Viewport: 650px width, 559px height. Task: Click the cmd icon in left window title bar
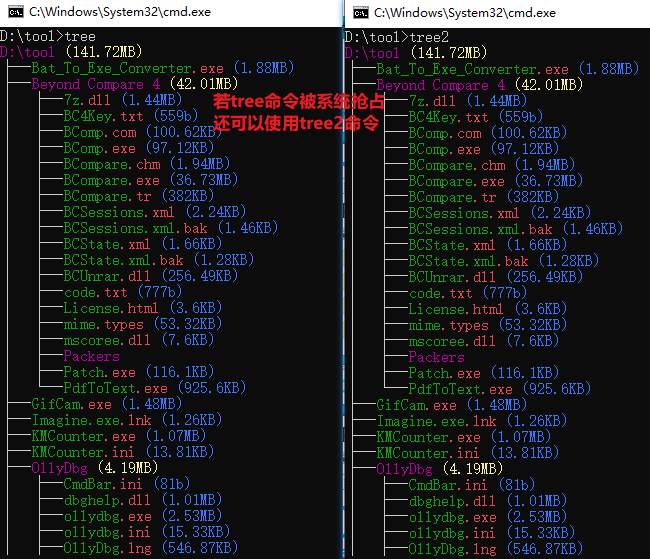13,13
